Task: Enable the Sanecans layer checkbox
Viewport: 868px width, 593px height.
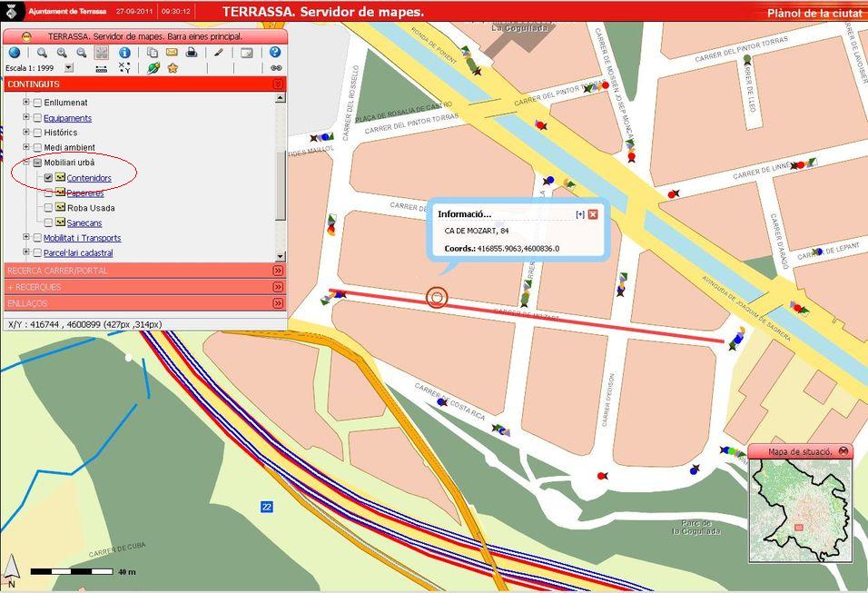Action: click(x=49, y=222)
